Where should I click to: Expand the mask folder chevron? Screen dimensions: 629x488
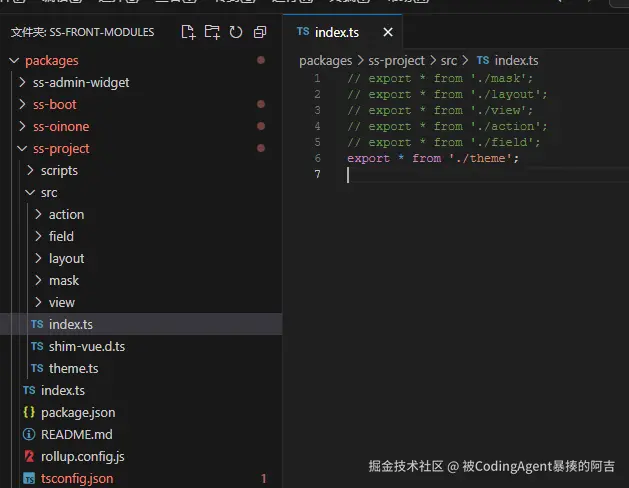point(39,280)
